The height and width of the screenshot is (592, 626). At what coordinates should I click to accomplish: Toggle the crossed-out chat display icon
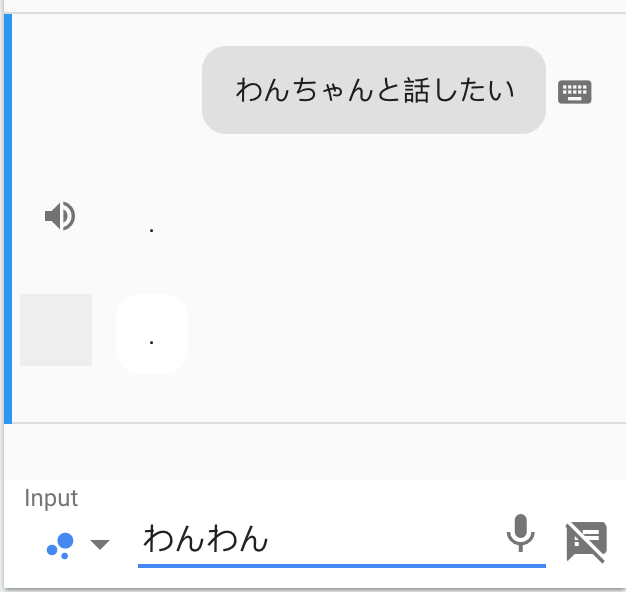point(586,543)
